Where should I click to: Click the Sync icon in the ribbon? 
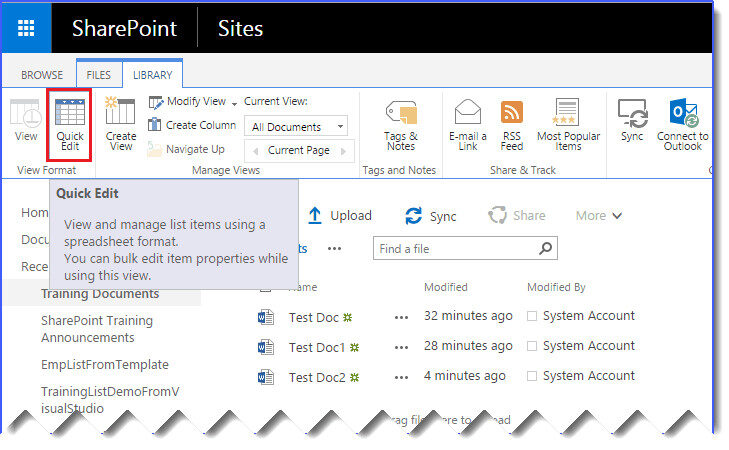point(632,113)
